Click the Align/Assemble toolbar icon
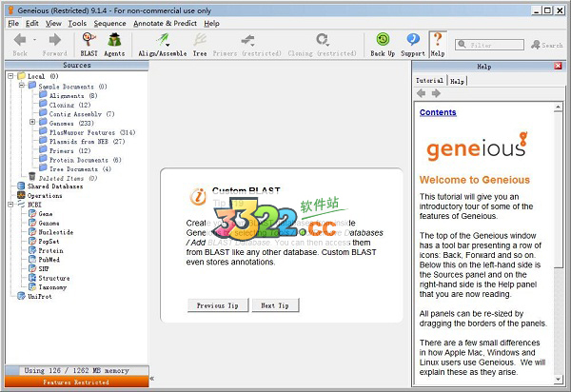This screenshot has height=392, width=571. click(163, 45)
